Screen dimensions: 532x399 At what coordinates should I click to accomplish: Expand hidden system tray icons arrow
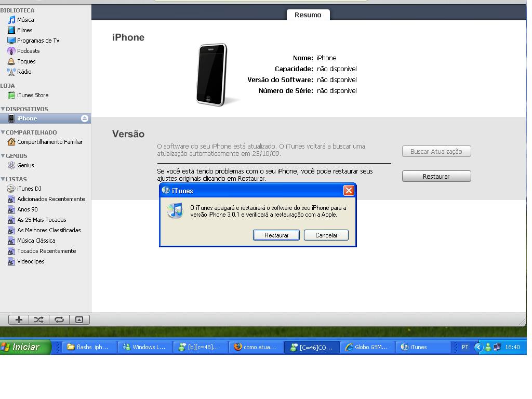(x=478, y=347)
